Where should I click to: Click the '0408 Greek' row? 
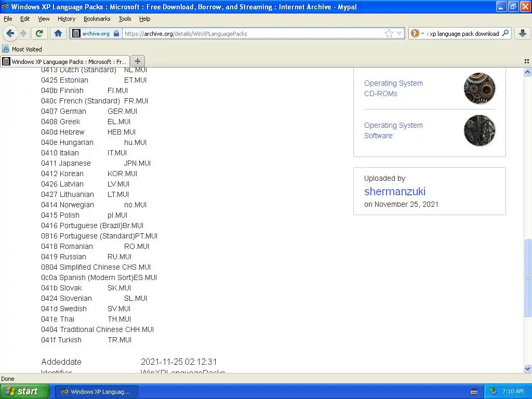pos(86,122)
